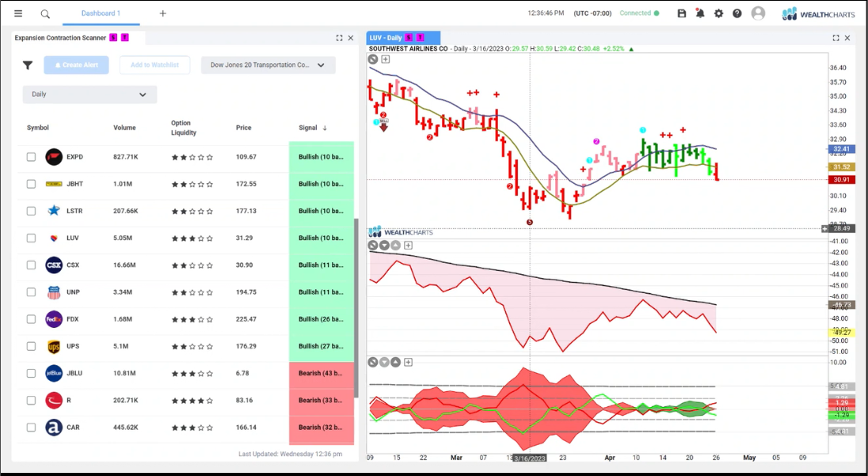Check the LSTR row checkbox

[x=31, y=211]
